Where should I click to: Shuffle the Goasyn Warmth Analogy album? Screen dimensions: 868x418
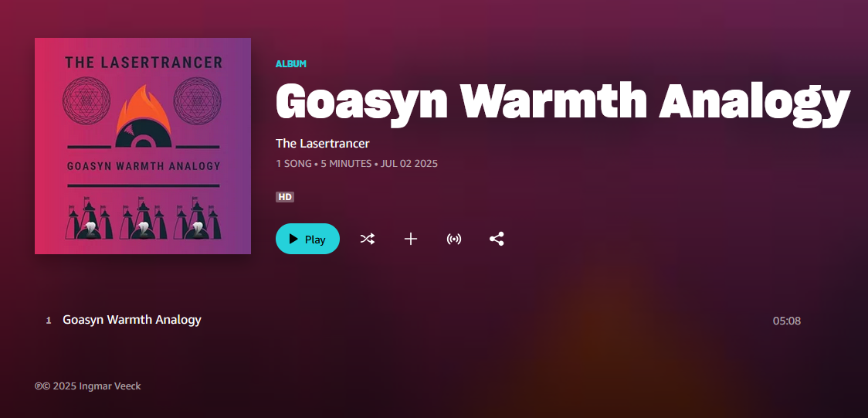368,240
